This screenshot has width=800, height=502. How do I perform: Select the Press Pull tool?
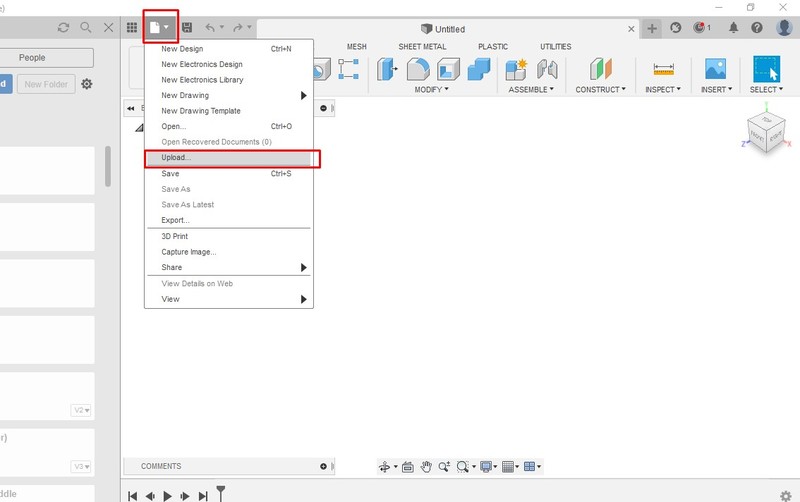tap(387, 69)
